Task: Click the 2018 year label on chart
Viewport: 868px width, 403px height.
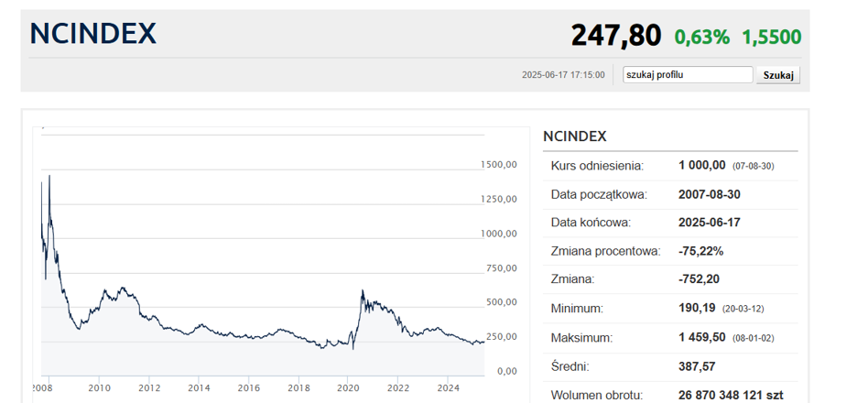Action: [298, 387]
